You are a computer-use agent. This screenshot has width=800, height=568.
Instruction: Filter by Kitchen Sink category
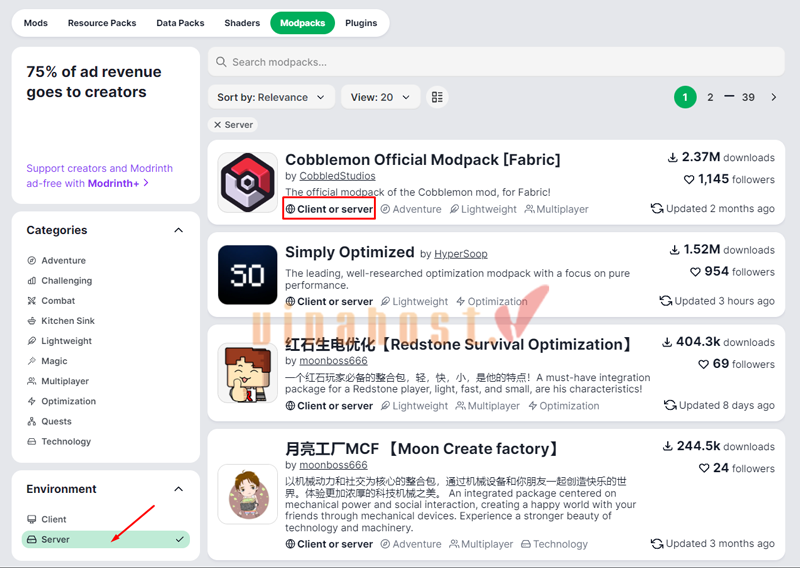[x=61, y=321]
